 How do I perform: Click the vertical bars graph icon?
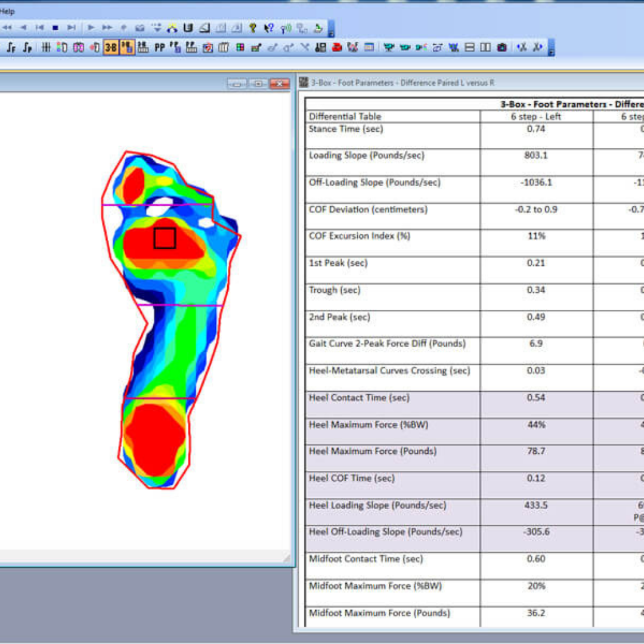click(x=46, y=48)
